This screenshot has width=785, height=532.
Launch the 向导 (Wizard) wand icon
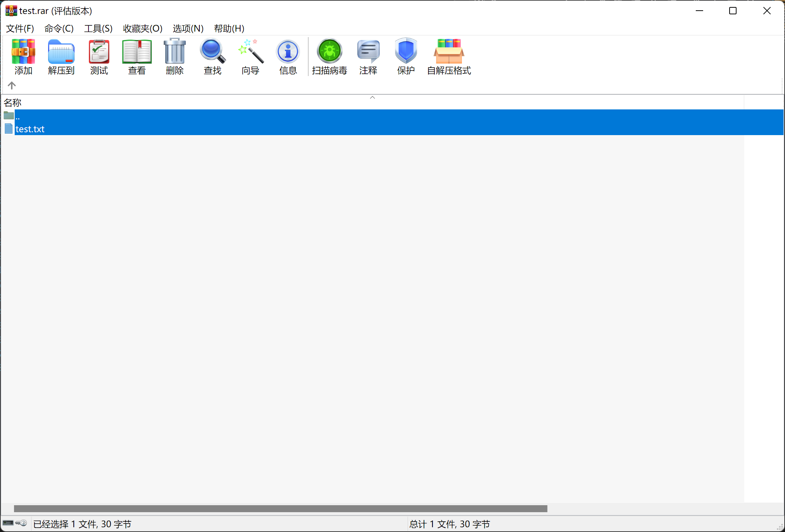tap(250, 57)
